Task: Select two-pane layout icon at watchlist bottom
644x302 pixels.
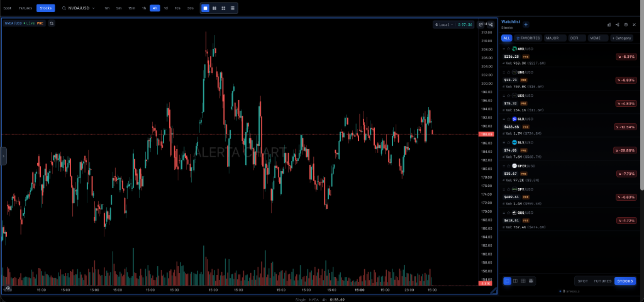Action: point(515,281)
